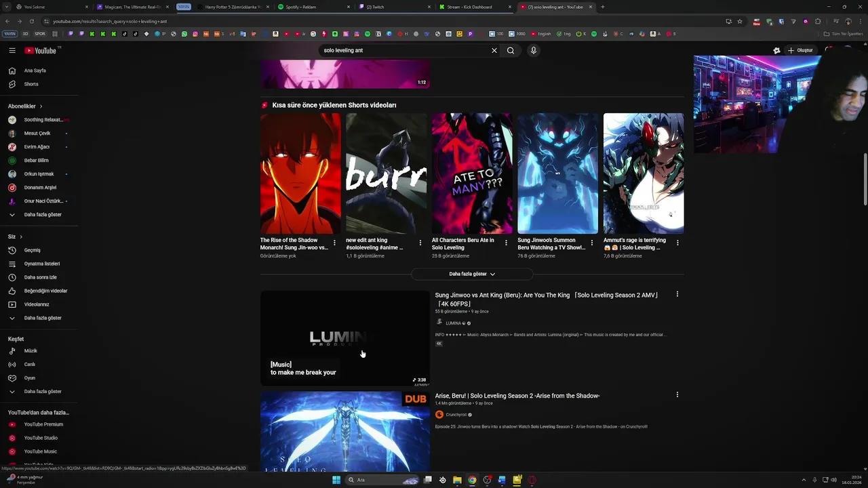Viewport: 868px width, 488px height.
Task: Clear the search box with the X
Action: pyautogui.click(x=494, y=50)
